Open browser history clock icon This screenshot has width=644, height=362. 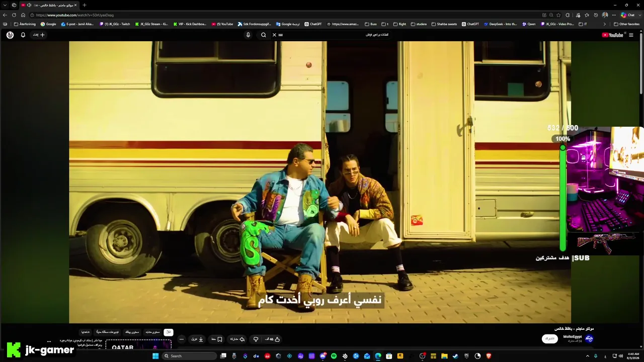[x=596, y=15]
